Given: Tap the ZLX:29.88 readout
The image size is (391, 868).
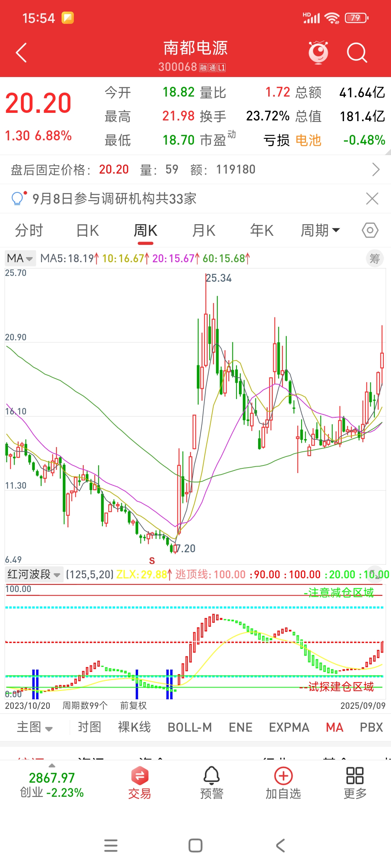Looking at the screenshot, I should pos(144,574).
